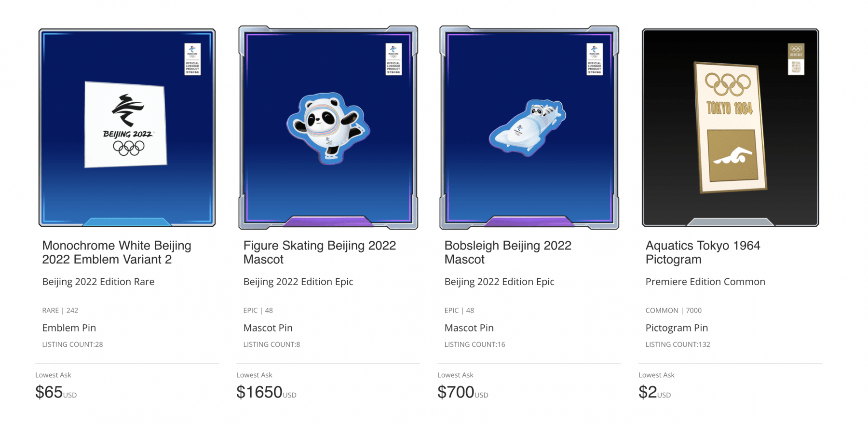Click the $1650 lowest ask price
Screen dimensions: 868x425
(x=259, y=392)
